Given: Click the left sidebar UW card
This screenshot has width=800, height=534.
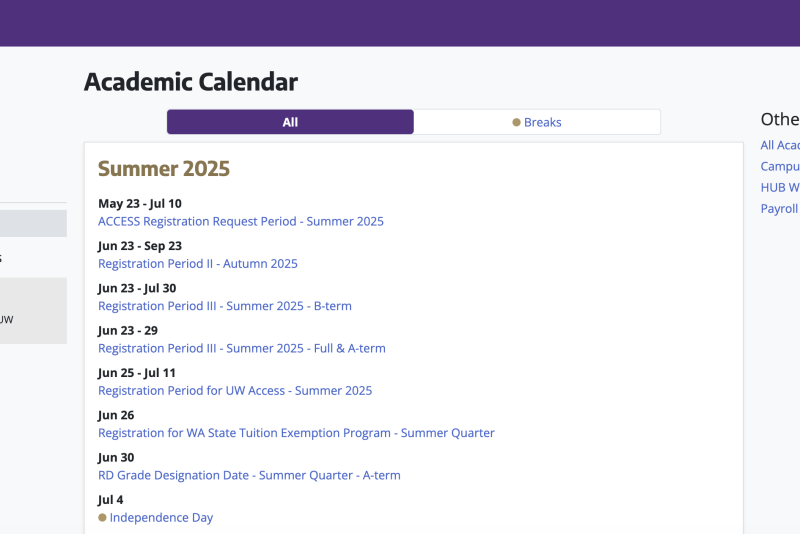Looking at the screenshot, I should (x=33, y=311).
